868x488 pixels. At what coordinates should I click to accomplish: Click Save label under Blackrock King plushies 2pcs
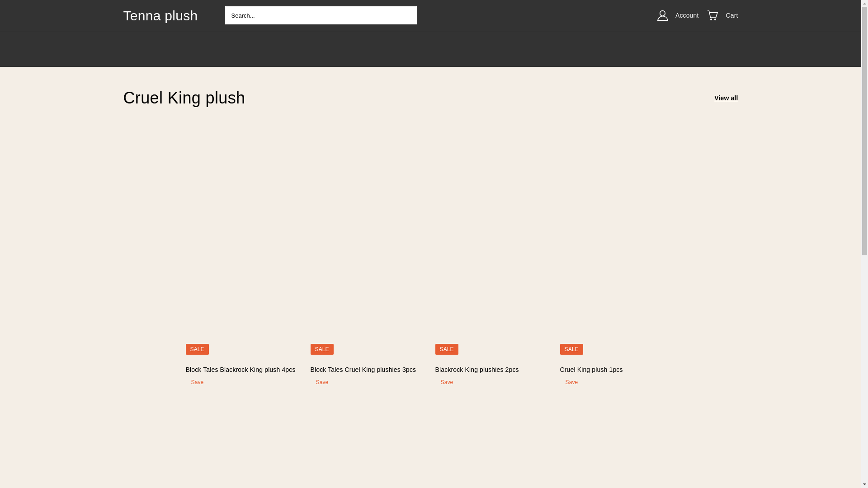click(447, 382)
